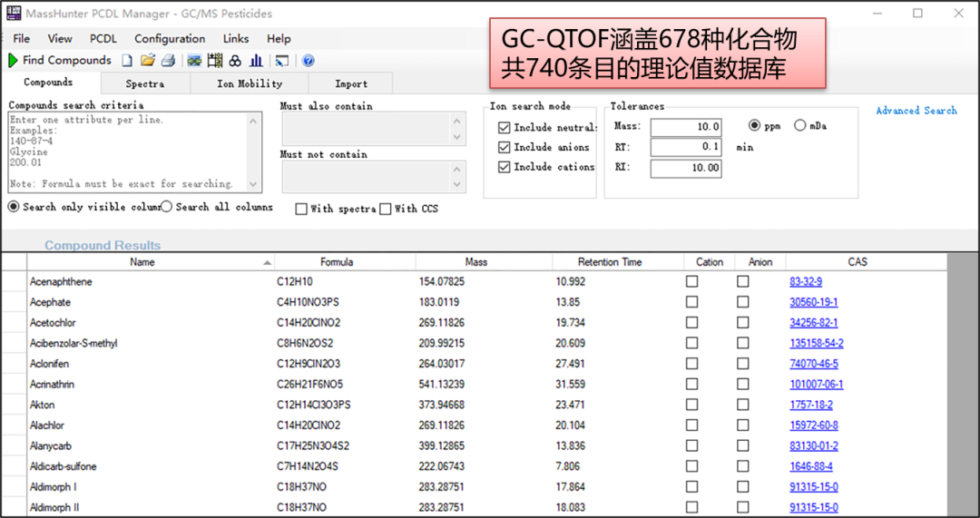Viewport: 980px width, 518px height.
Task: Click the RT tolerance input field
Action: (x=686, y=148)
